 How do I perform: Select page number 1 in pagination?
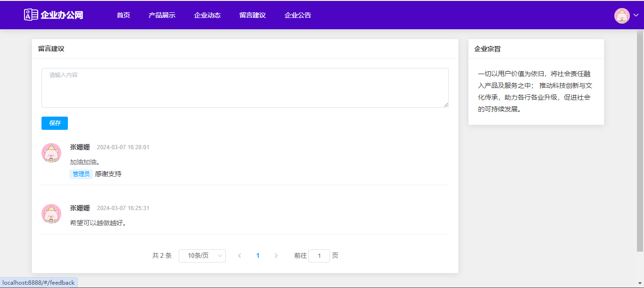[258, 256]
